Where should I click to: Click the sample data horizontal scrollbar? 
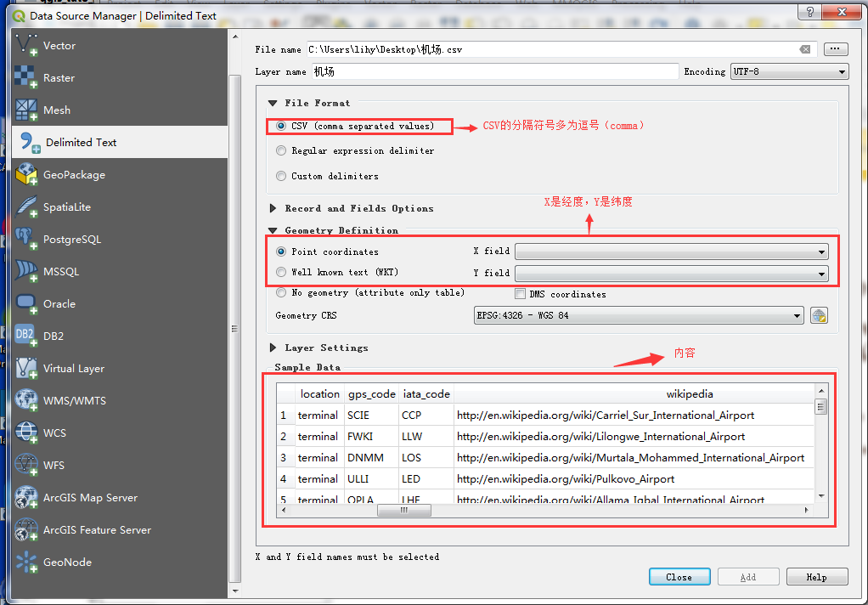[x=544, y=511]
